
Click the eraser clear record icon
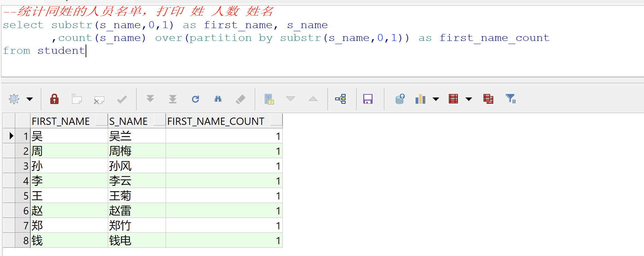point(240,99)
